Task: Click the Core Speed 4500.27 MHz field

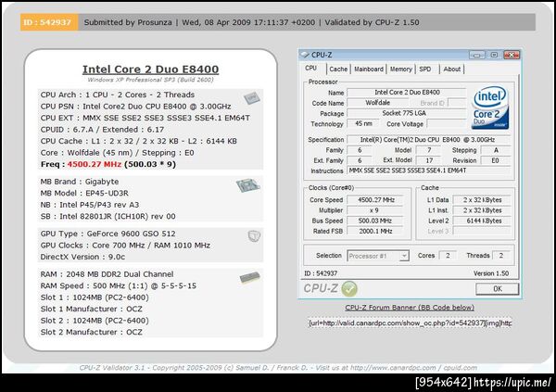Action: [x=375, y=200]
